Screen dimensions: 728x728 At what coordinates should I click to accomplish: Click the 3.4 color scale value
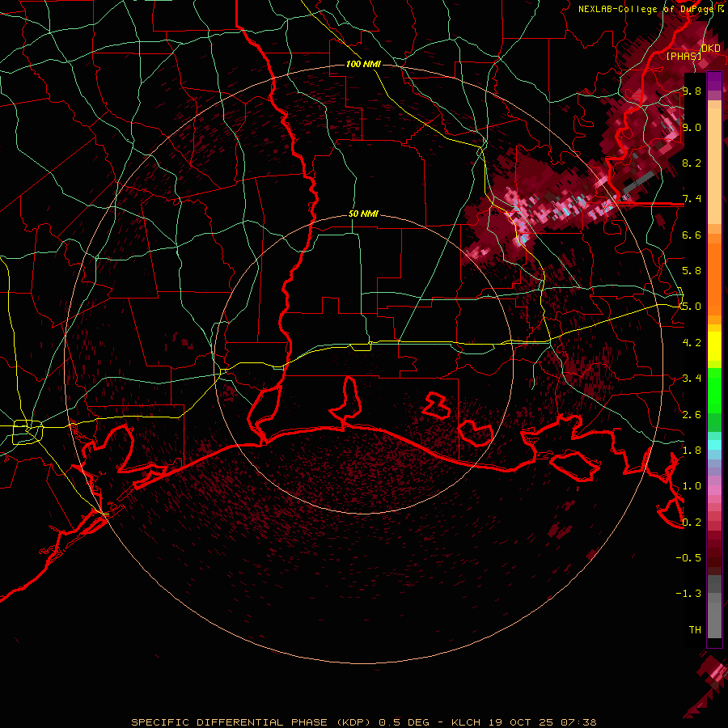[692, 379]
